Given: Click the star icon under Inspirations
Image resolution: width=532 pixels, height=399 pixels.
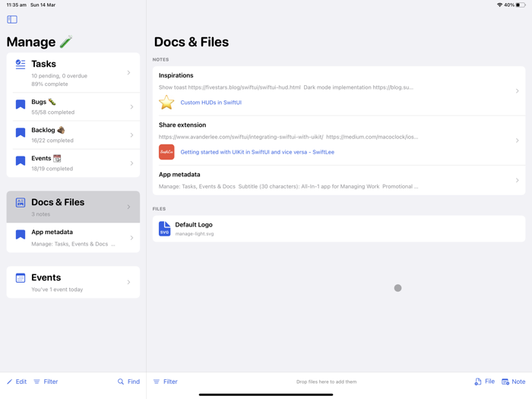Looking at the screenshot, I should pyautogui.click(x=166, y=103).
